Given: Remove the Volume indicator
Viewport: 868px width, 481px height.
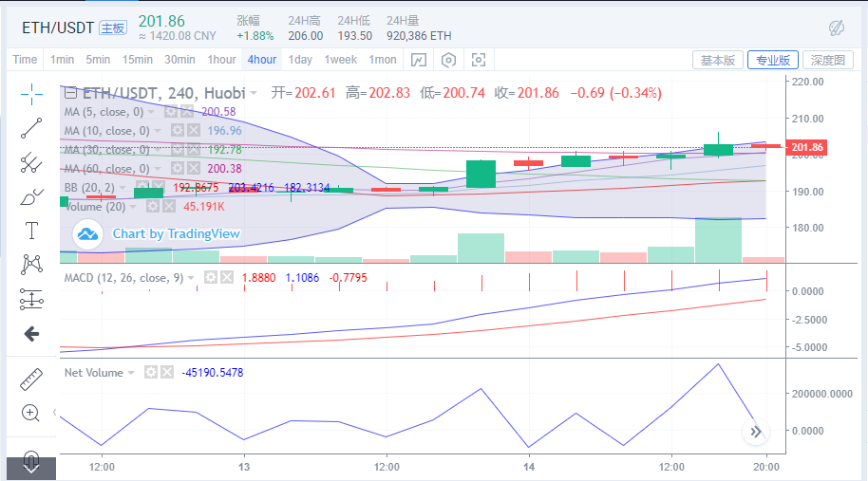Looking at the screenshot, I should 169,206.
